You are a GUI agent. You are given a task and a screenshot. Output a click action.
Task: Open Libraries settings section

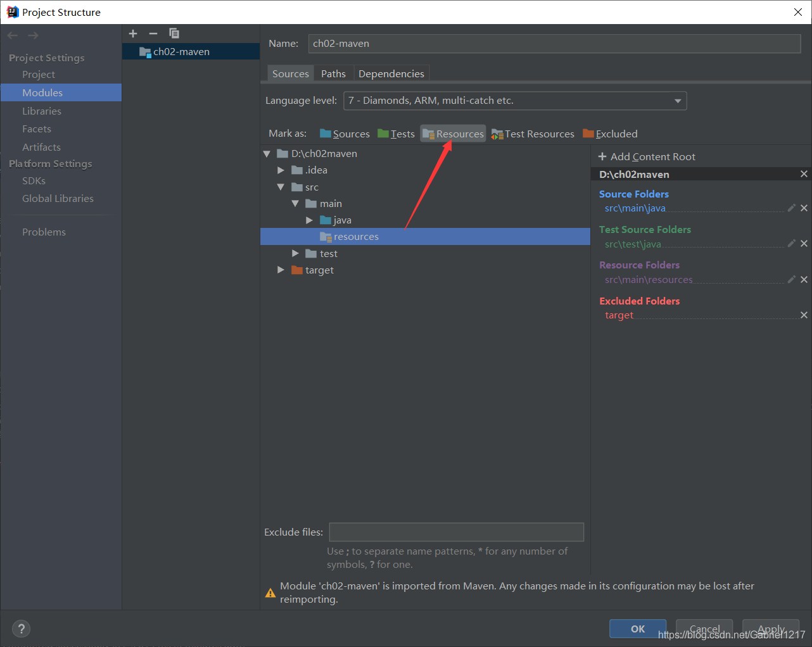pos(42,111)
